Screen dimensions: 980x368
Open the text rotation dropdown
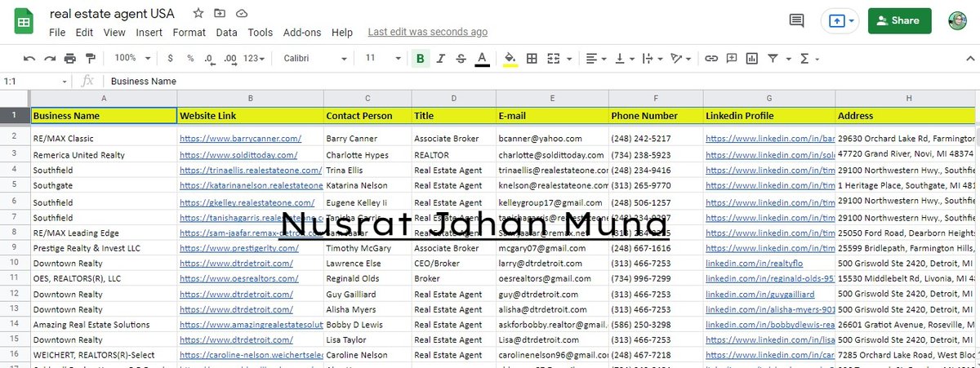tap(679, 59)
